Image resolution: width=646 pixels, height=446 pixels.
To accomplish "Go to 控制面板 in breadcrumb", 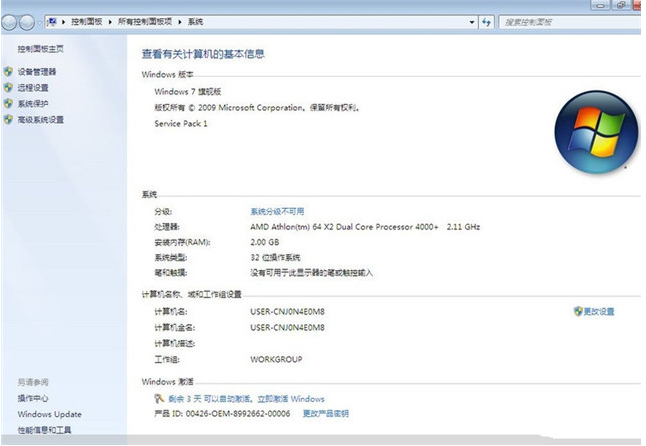I will click(x=87, y=22).
